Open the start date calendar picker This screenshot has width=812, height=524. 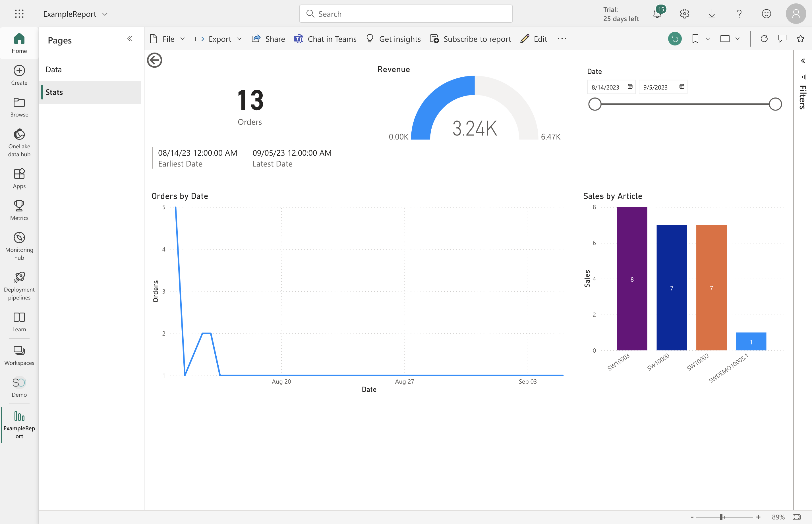tap(630, 87)
